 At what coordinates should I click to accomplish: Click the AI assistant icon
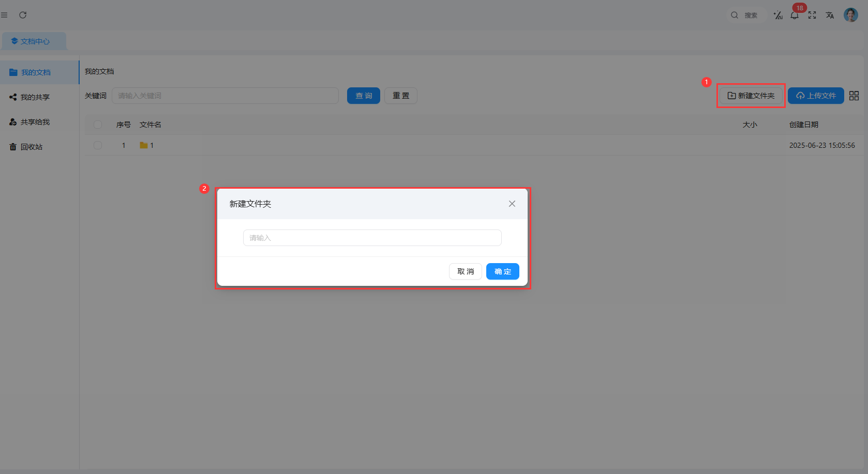pos(777,15)
